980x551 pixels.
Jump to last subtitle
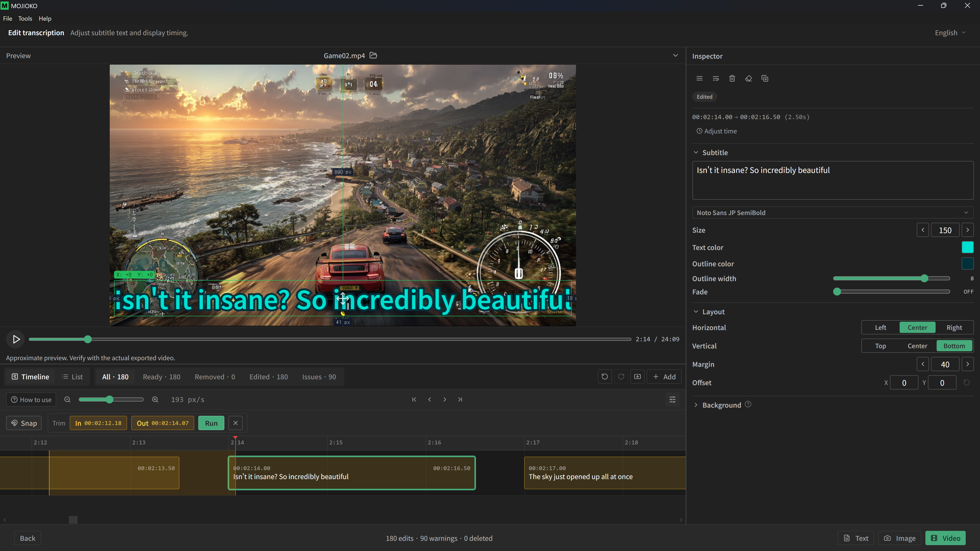click(460, 399)
